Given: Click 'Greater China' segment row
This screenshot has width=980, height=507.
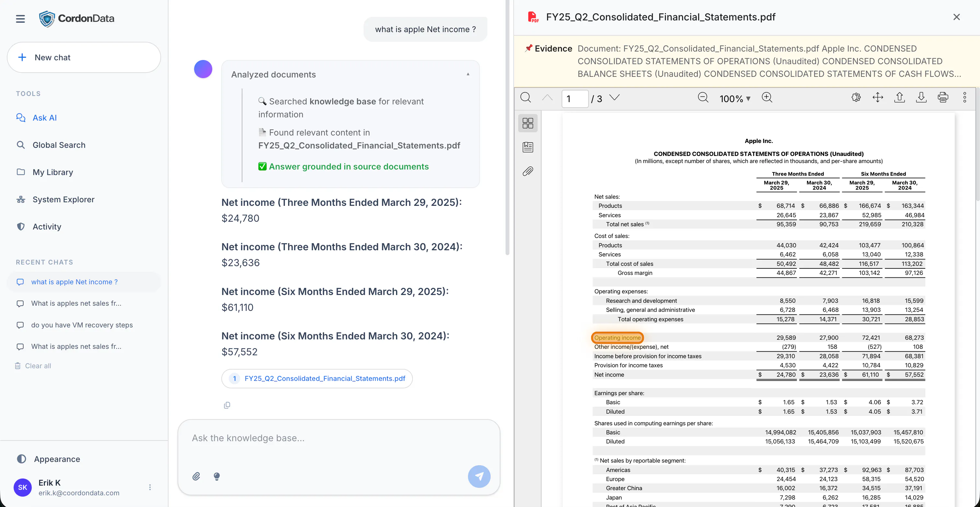Looking at the screenshot, I should [759, 488].
